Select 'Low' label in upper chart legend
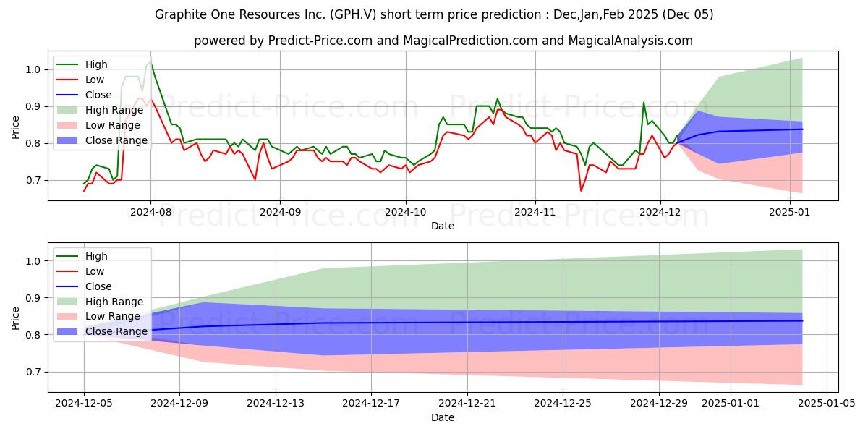 (x=95, y=80)
